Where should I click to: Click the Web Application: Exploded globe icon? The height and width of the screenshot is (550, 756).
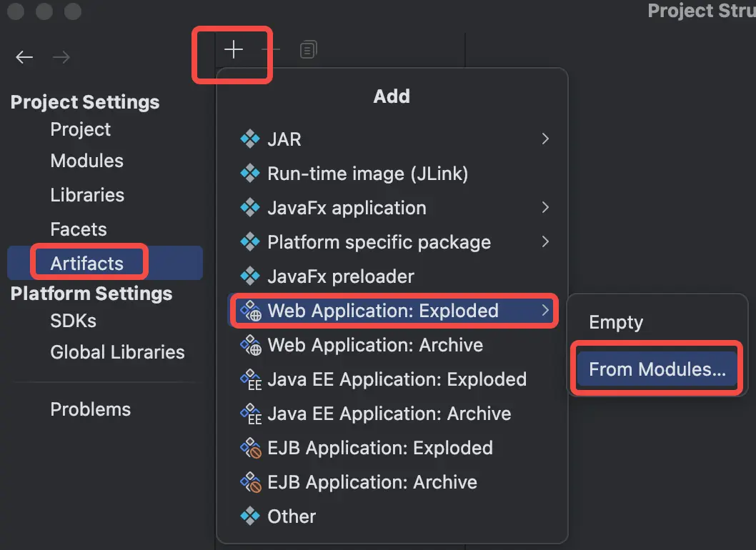coord(251,311)
